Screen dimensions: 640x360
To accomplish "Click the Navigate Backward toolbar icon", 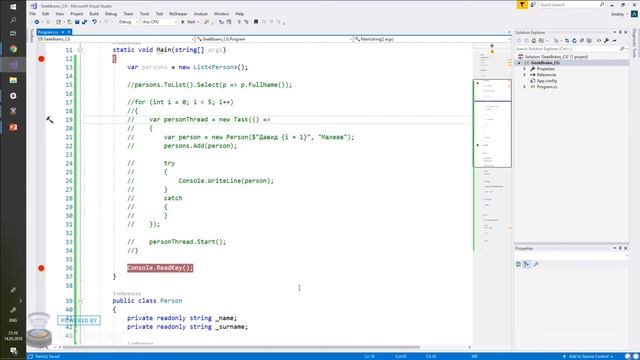I will tap(37, 22).
